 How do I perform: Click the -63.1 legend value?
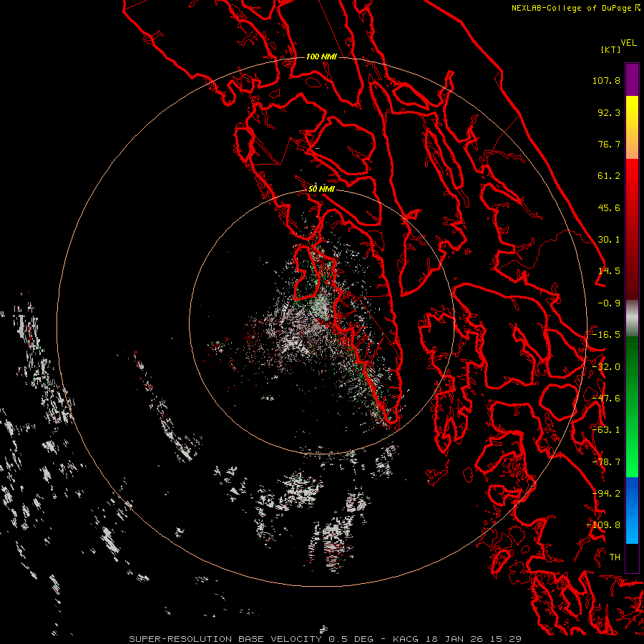606,430
